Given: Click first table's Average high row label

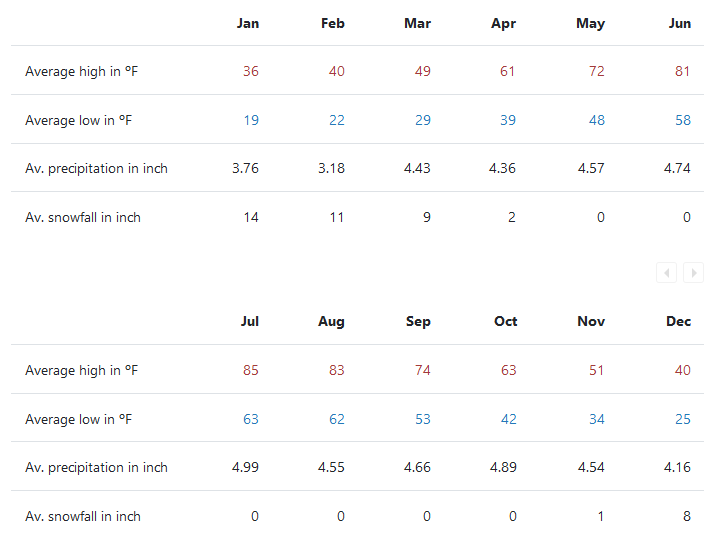Looking at the screenshot, I should (x=81, y=72).
